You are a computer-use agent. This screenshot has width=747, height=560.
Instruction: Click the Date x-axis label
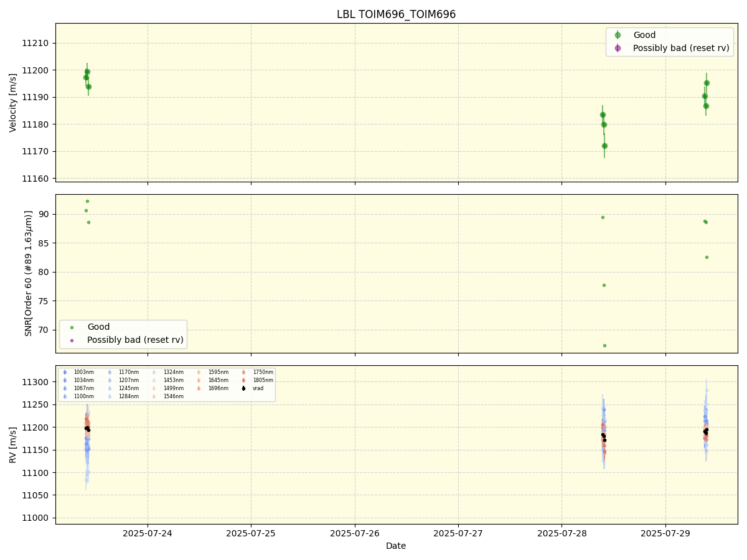[x=396, y=546]
